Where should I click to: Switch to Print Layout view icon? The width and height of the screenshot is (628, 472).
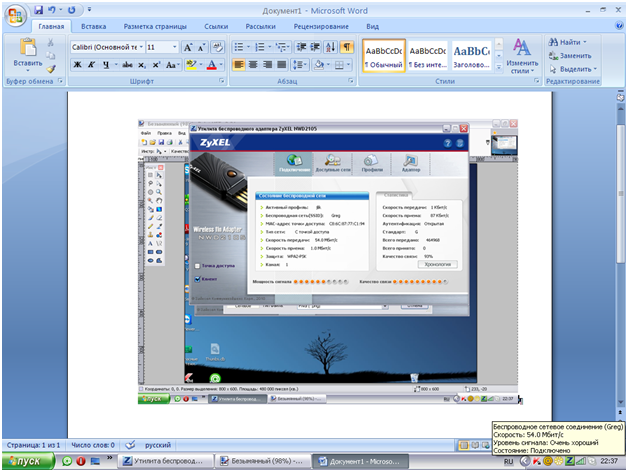pos(464,446)
